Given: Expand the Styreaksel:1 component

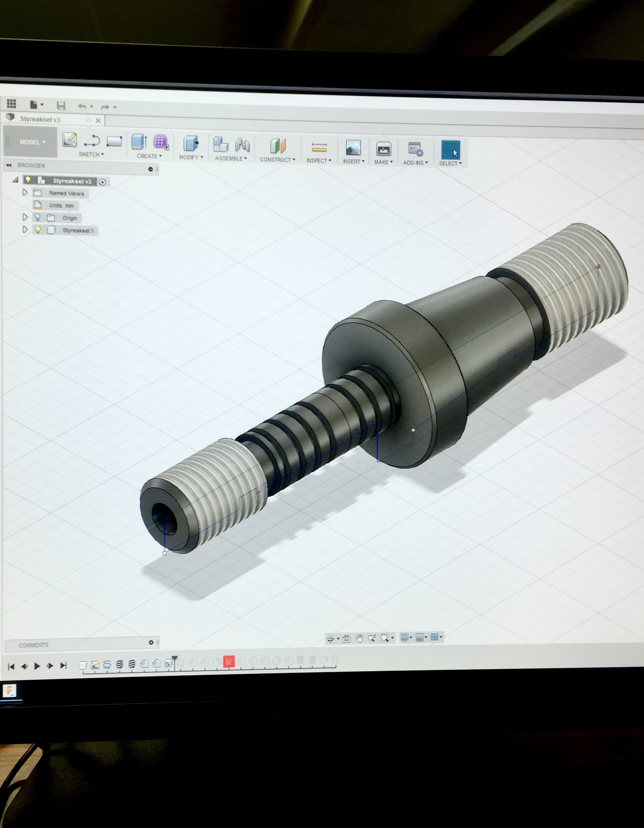Looking at the screenshot, I should [25, 230].
